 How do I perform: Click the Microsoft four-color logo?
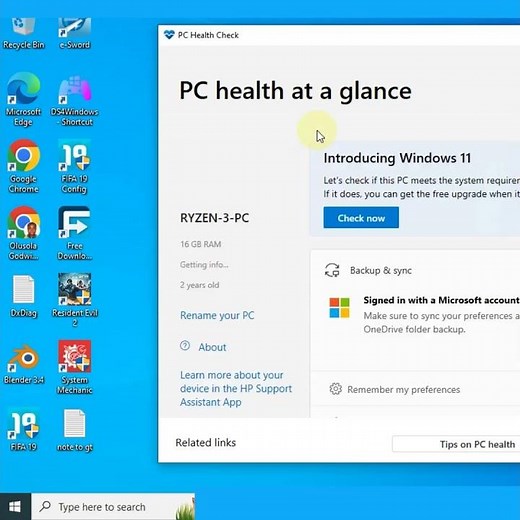(339, 307)
